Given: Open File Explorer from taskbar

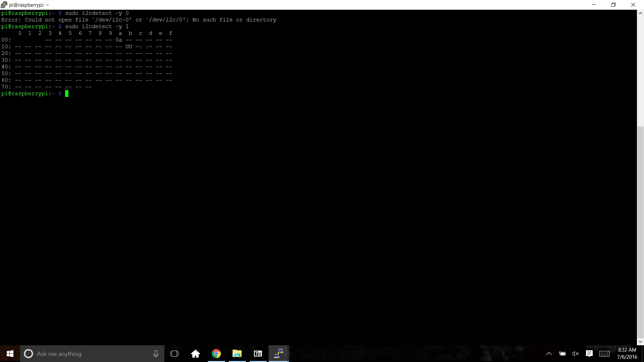Looking at the screenshot, I should (x=237, y=354).
